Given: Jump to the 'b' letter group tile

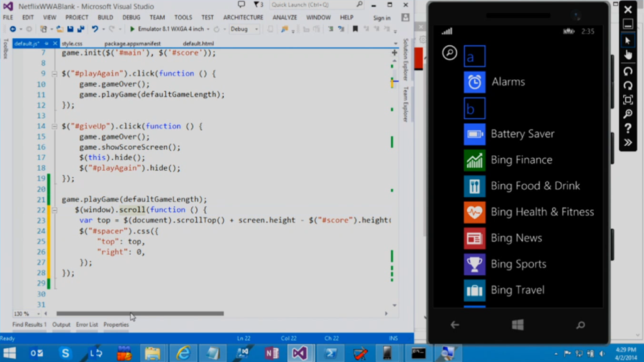Looking at the screenshot, I should point(474,108).
